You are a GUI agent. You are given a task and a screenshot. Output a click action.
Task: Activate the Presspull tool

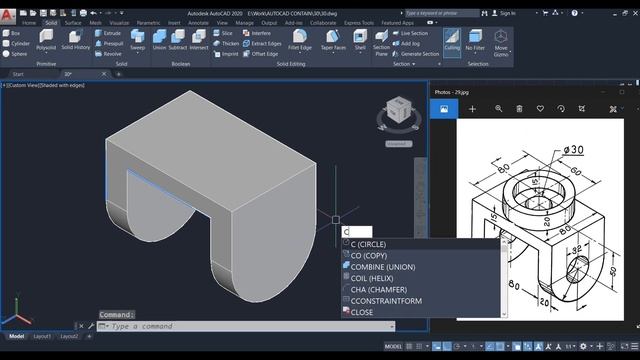click(109, 43)
